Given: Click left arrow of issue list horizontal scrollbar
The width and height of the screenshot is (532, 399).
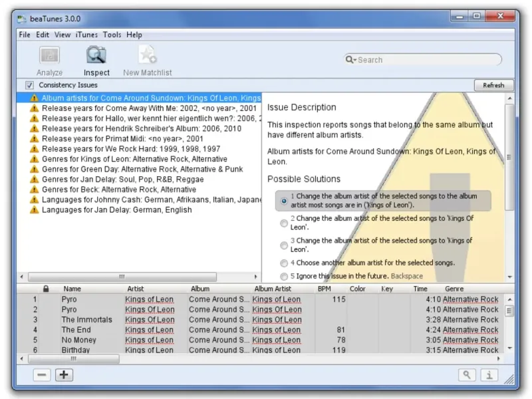Looking at the screenshot, I should pos(22,277).
